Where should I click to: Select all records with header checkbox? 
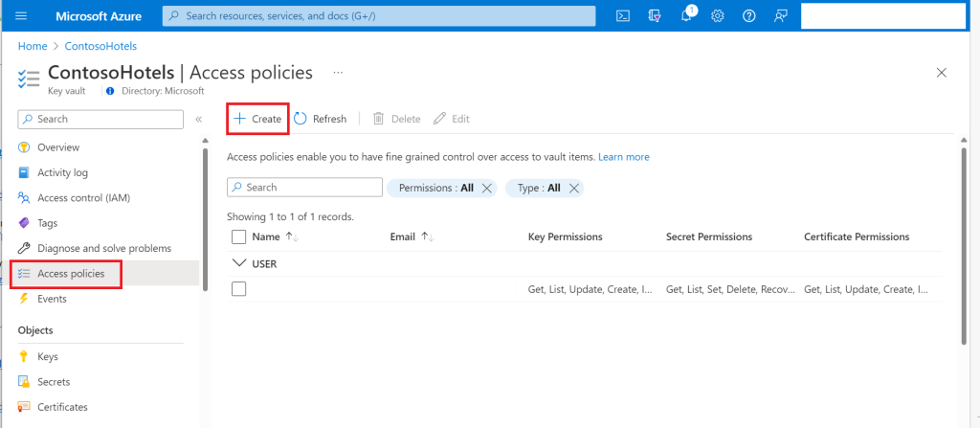(x=239, y=237)
